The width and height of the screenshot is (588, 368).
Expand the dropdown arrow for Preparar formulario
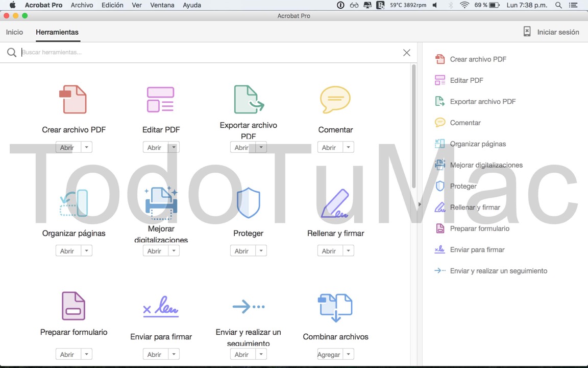tap(87, 354)
